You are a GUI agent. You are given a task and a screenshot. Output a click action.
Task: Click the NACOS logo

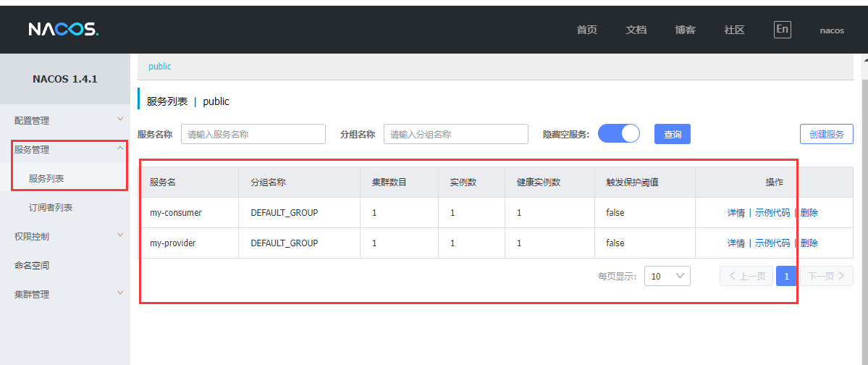pos(64,30)
